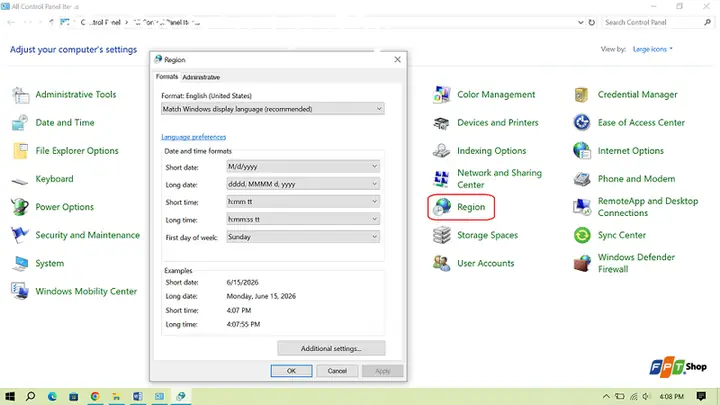Change View by Large icons dropdown
The image size is (720, 405).
tap(652, 49)
